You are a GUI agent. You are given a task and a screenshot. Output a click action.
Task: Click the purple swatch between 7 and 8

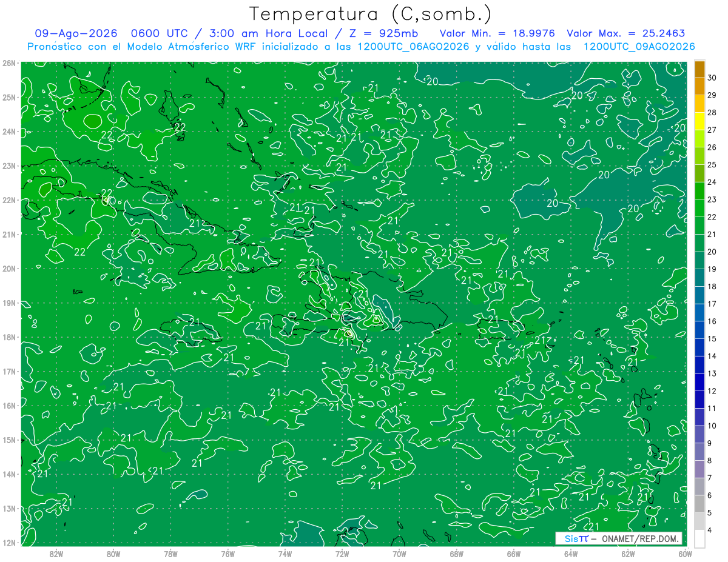click(x=699, y=469)
